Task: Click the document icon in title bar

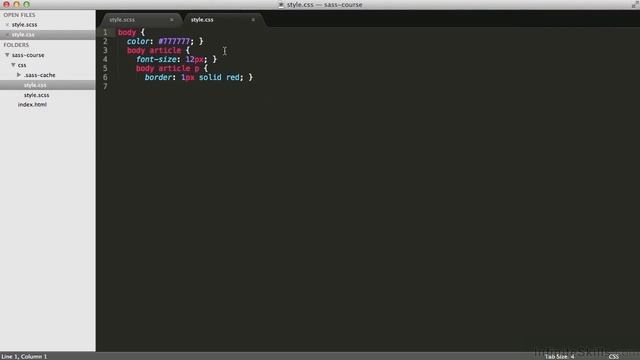Action: pyautogui.click(x=281, y=5)
